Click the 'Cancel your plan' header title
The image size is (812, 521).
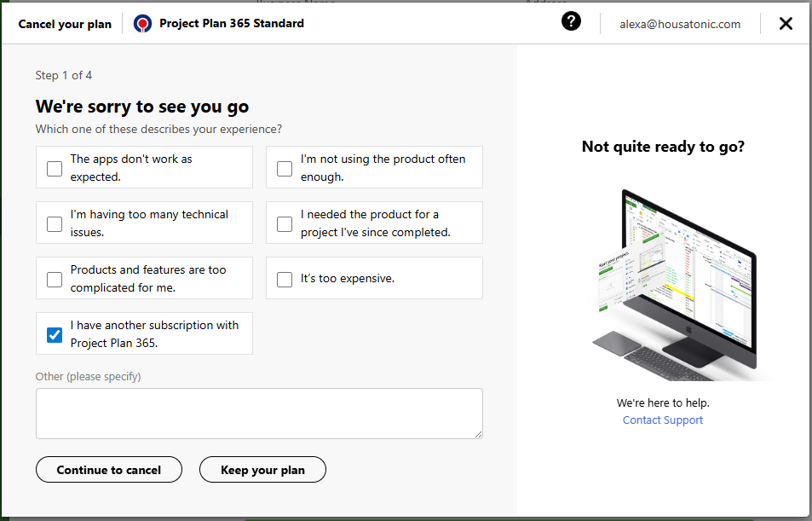pyautogui.click(x=65, y=24)
